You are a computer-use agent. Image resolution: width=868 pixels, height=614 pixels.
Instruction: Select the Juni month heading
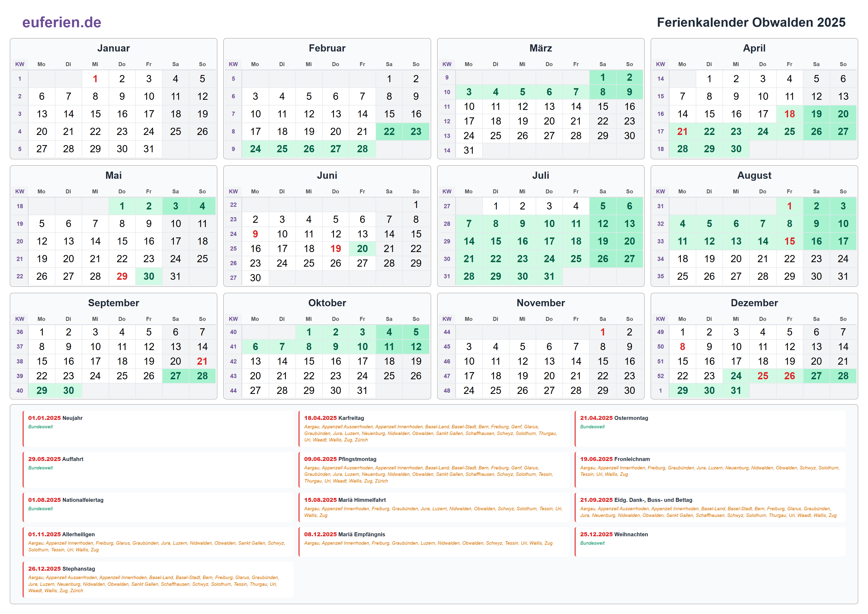point(327,175)
